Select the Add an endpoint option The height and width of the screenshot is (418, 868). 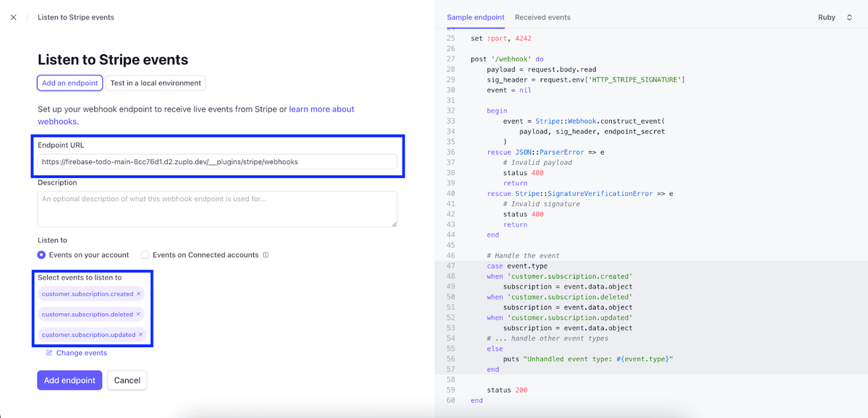click(x=69, y=82)
